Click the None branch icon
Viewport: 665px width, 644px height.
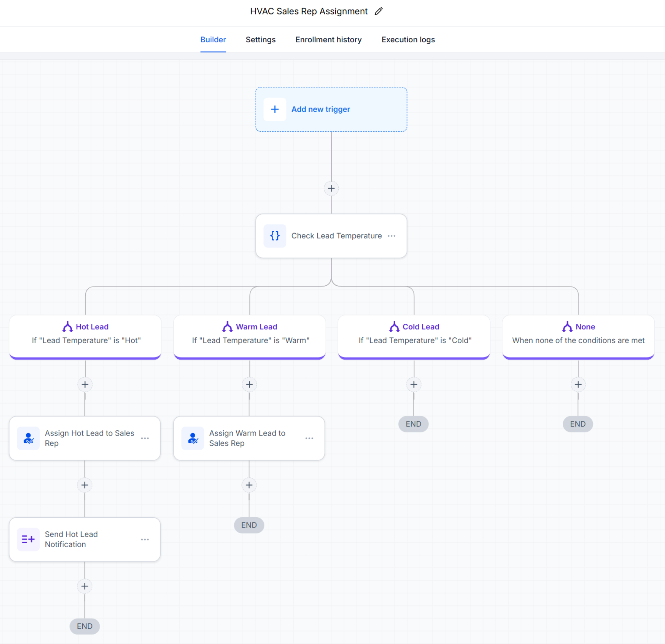coord(567,326)
